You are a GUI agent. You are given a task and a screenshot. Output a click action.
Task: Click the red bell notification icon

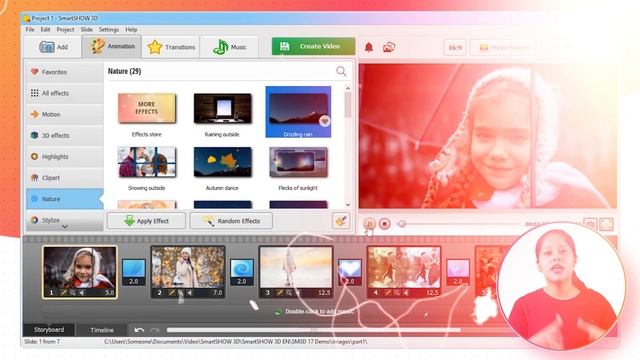click(369, 47)
